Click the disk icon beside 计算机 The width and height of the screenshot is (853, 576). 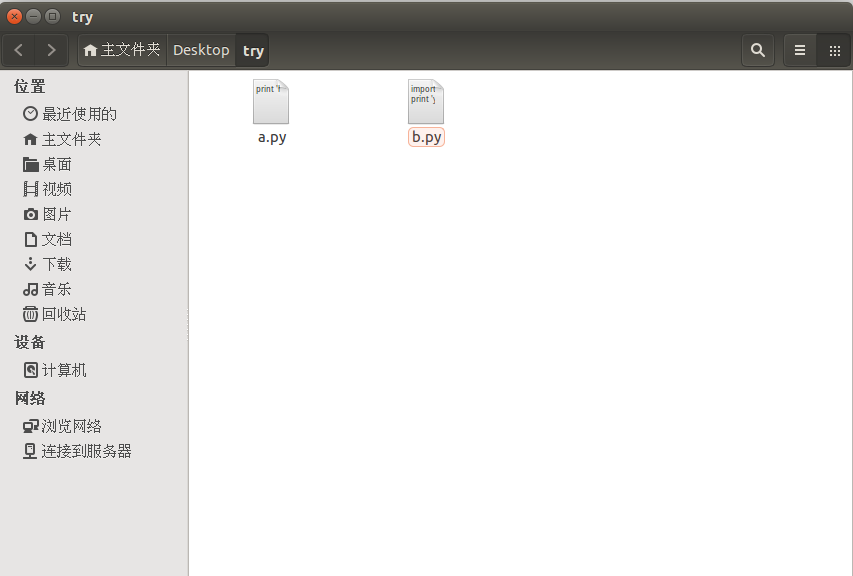[30, 370]
